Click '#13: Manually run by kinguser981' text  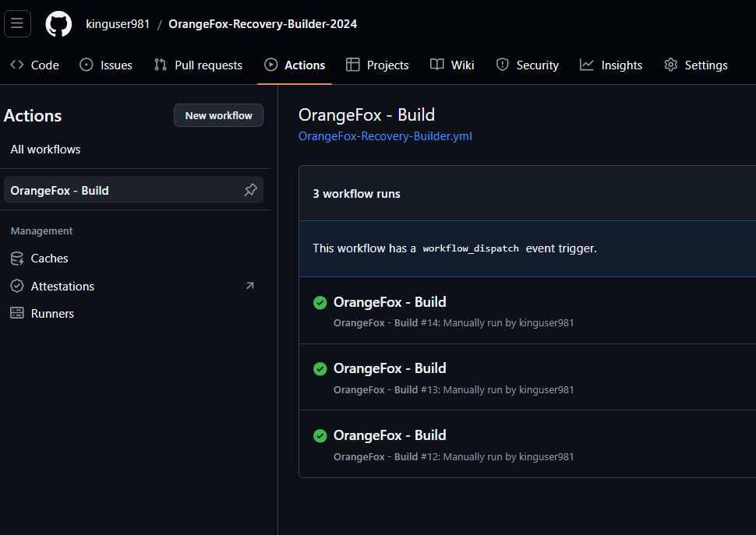pyautogui.click(x=497, y=389)
